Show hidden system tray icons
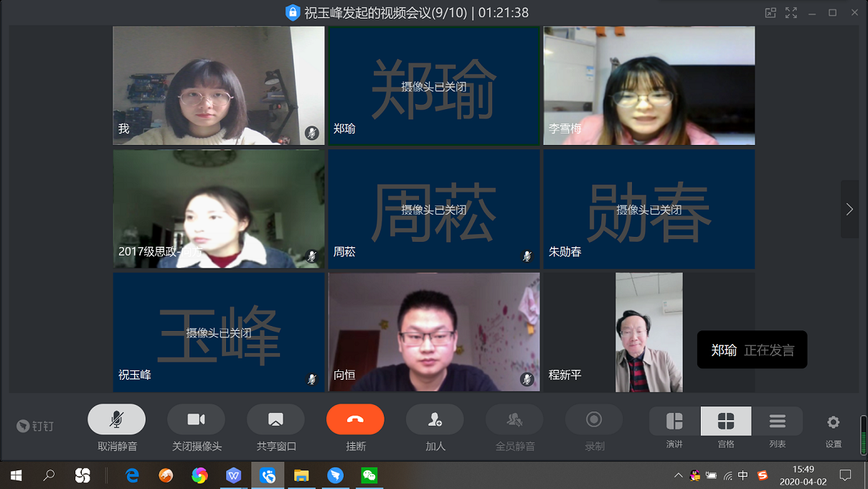Image resolution: width=868 pixels, height=489 pixels. pyautogui.click(x=679, y=475)
